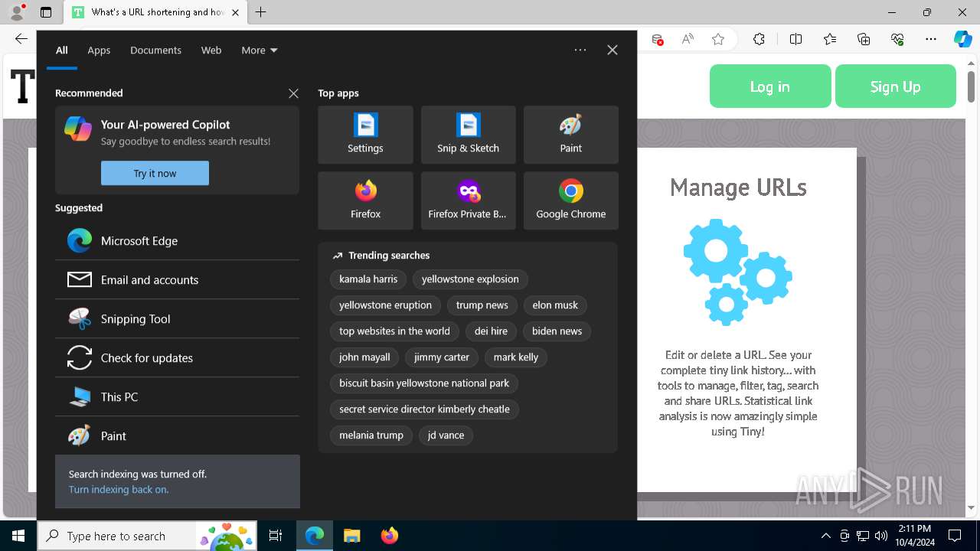Select biden news trending search
The image size is (980, 551).
557,331
